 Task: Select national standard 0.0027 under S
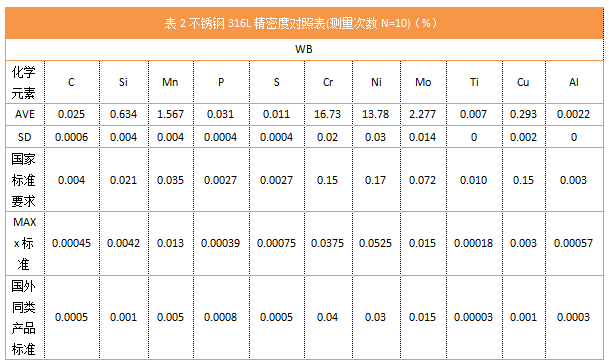(x=276, y=180)
